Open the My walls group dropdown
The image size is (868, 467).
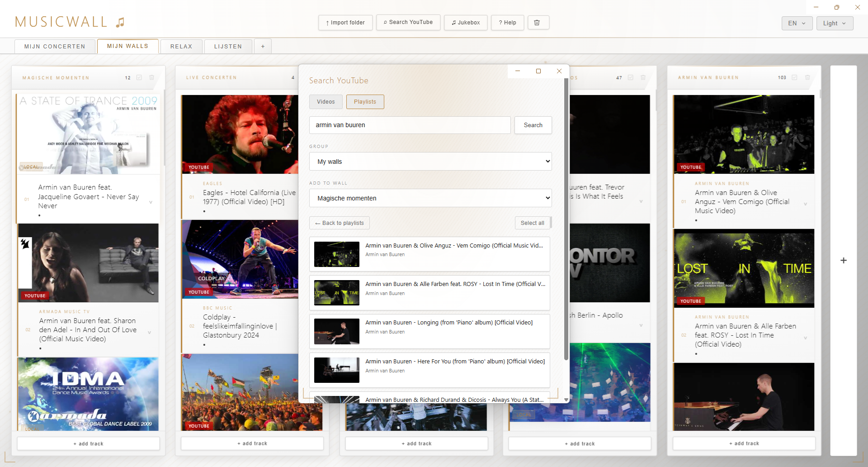coord(430,162)
